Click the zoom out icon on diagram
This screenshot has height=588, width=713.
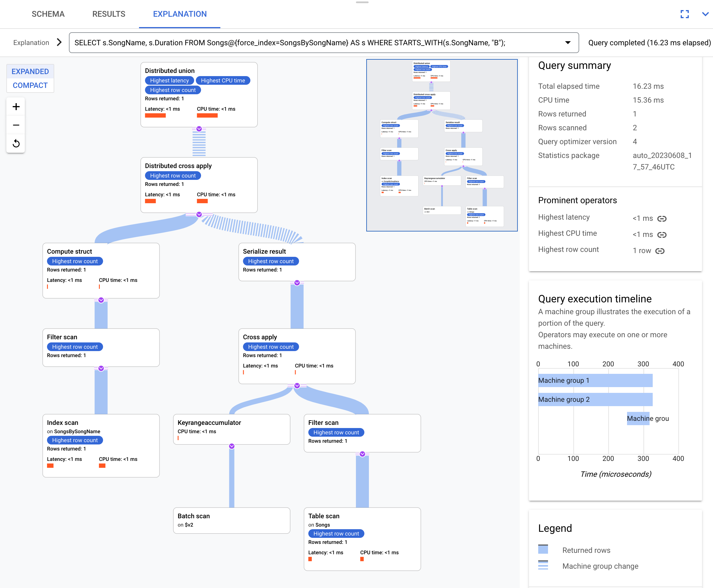16,124
